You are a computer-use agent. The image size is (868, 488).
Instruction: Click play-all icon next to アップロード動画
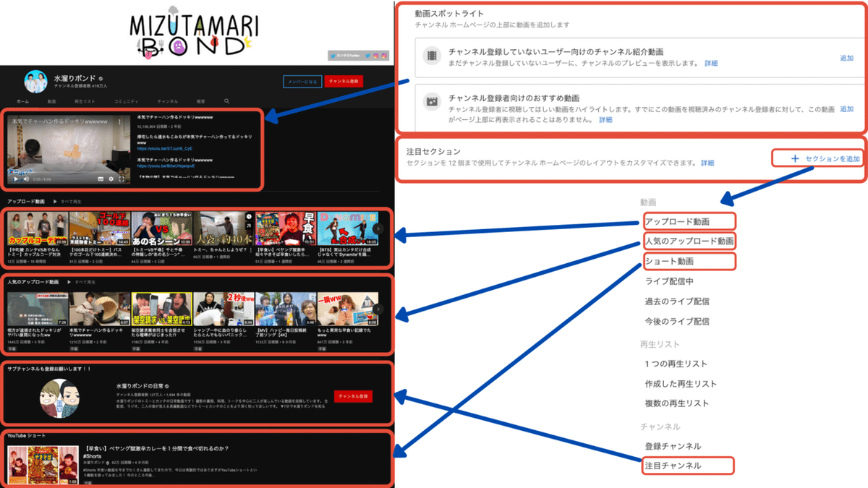[56, 201]
